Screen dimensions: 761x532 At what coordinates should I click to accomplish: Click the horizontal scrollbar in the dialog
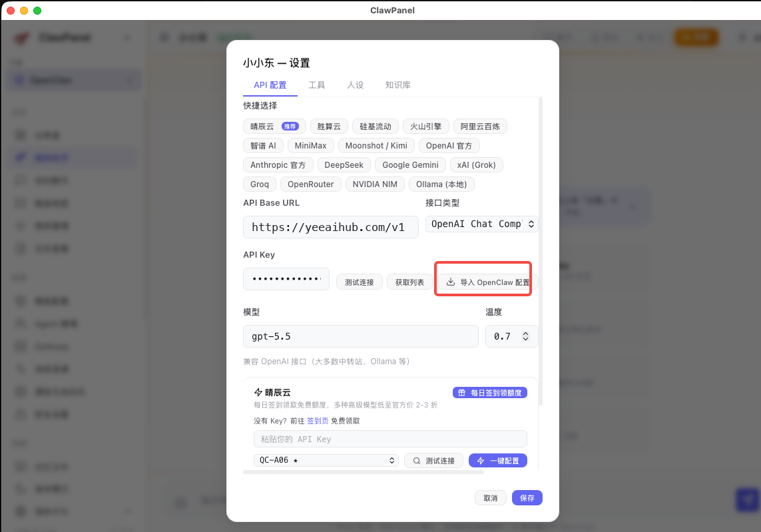click(x=363, y=472)
